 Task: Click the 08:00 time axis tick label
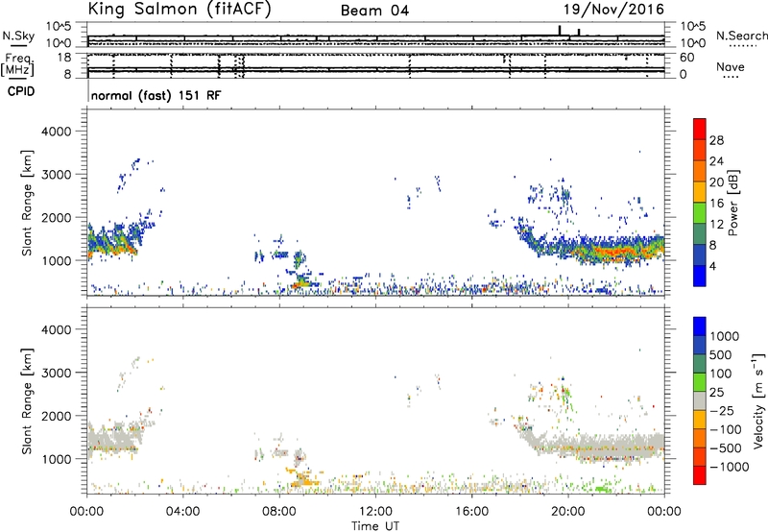279,512
